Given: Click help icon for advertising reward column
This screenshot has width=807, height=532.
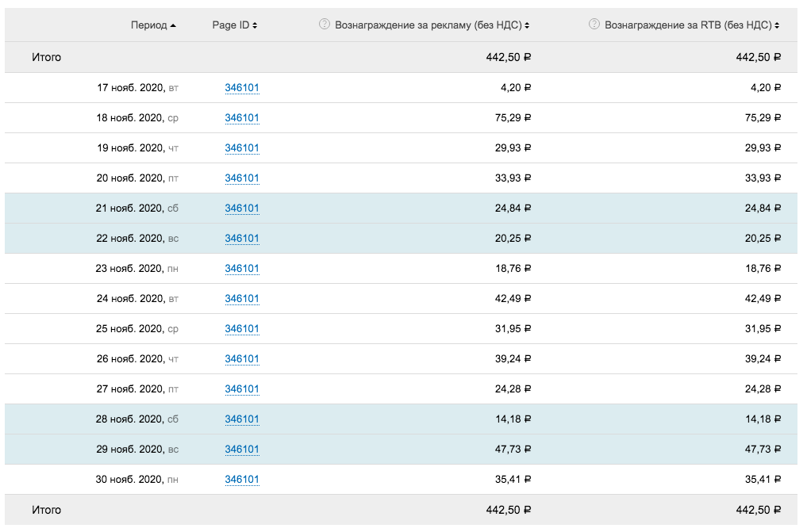Looking at the screenshot, I should [x=324, y=25].
